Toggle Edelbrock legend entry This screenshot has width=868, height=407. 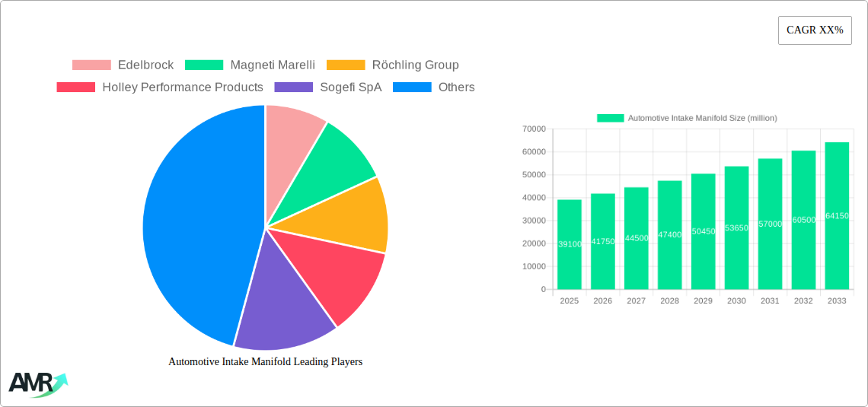tap(123, 65)
